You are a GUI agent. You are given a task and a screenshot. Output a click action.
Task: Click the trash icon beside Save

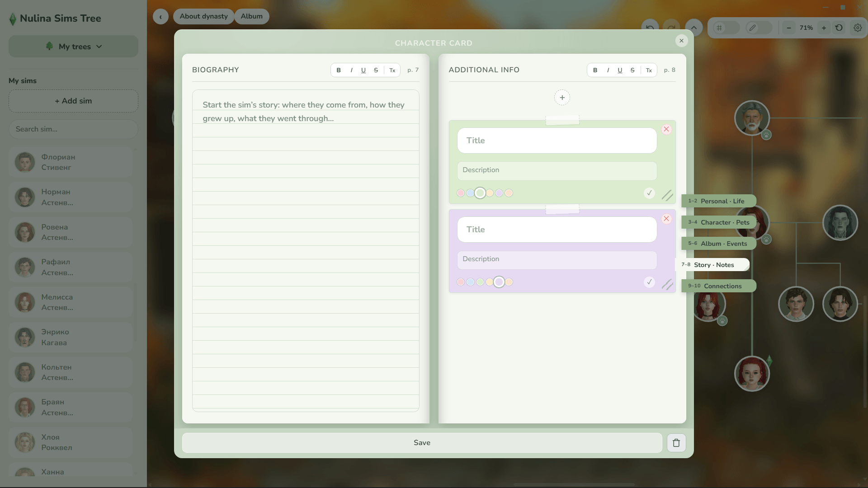click(x=676, y=443)
